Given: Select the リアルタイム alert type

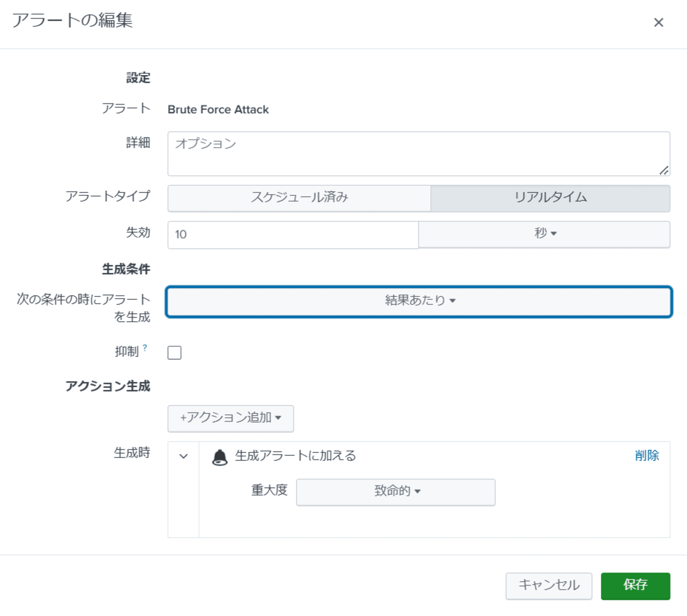Looking at the screenshot, I should point(550,198).
